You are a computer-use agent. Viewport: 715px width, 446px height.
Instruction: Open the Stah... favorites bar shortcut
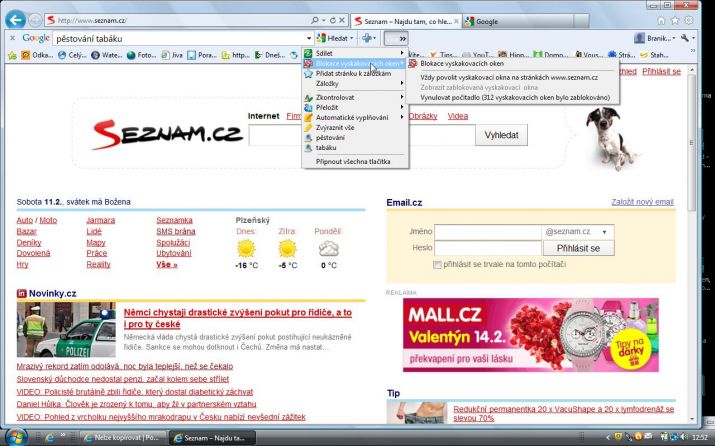654,55
